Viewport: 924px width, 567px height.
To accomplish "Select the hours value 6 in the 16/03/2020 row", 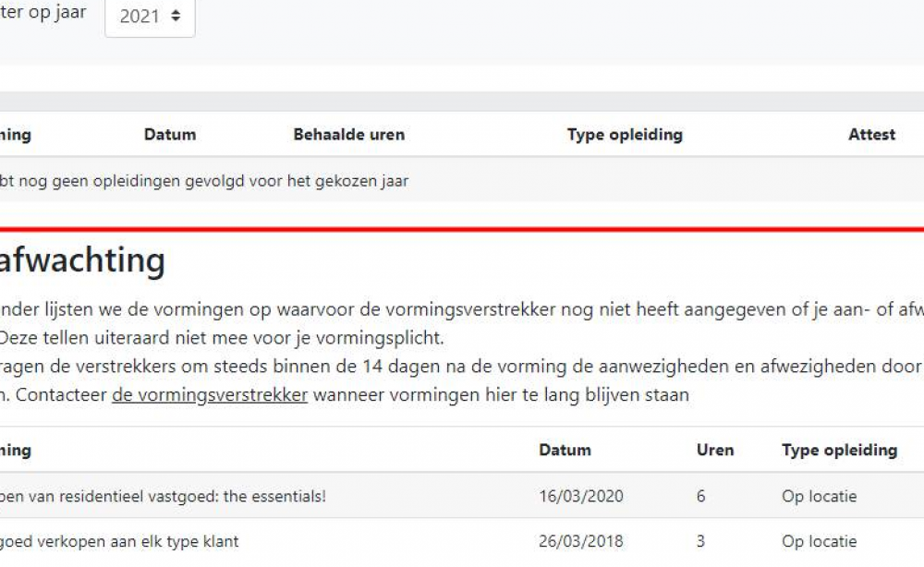I will pos(700,496).
